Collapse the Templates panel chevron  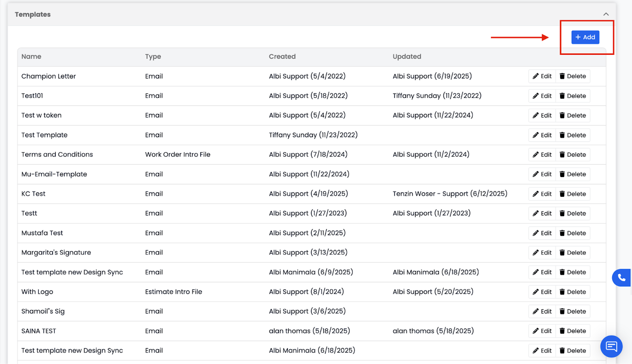[x=606, y=14]
